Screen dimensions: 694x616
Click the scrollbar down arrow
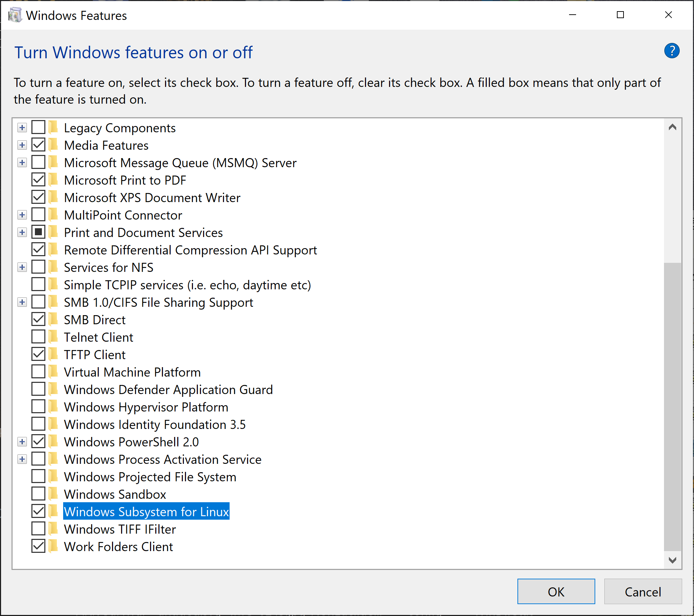pos(673,560)
